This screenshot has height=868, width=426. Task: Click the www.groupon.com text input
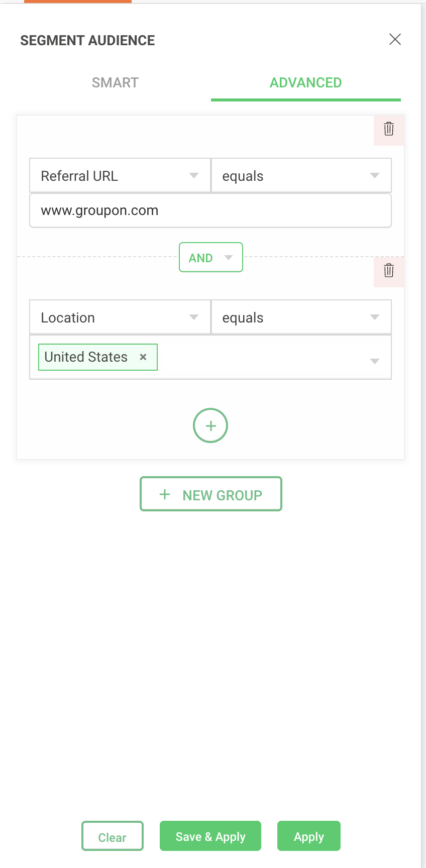(210, 210)
